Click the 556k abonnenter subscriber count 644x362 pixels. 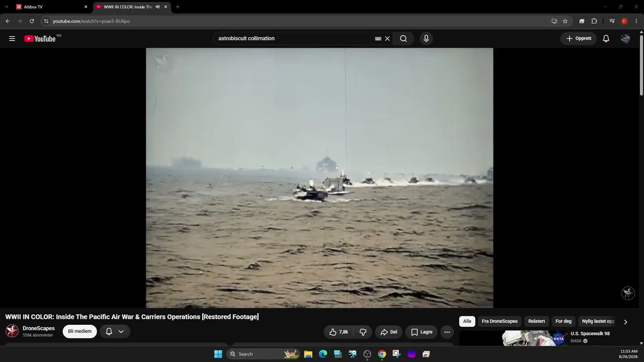point(38,335)
